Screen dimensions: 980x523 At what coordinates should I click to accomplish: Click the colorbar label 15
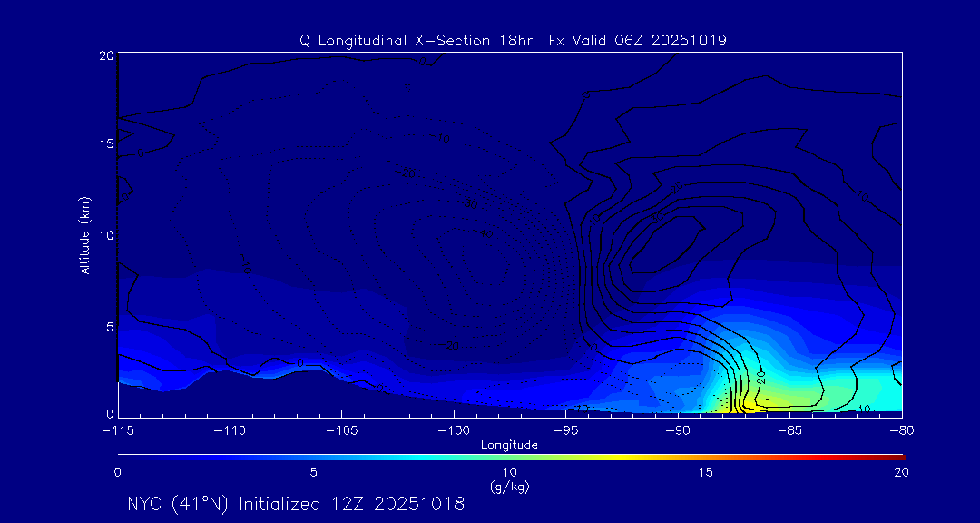(705, 472)
